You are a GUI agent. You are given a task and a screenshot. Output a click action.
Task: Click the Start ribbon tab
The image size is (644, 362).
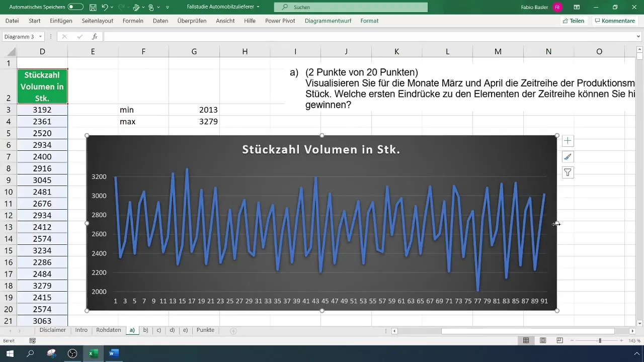pyautogui.click(x=35, y=21)
